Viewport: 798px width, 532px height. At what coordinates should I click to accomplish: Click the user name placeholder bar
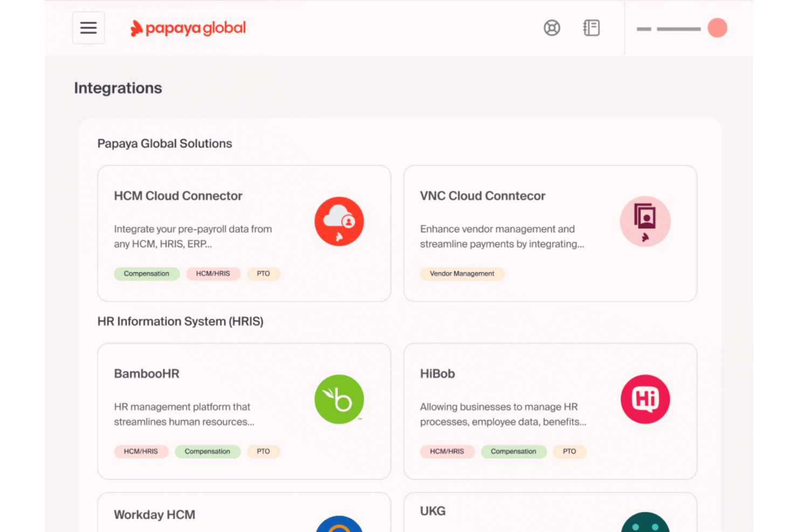(x=669, y=29)
